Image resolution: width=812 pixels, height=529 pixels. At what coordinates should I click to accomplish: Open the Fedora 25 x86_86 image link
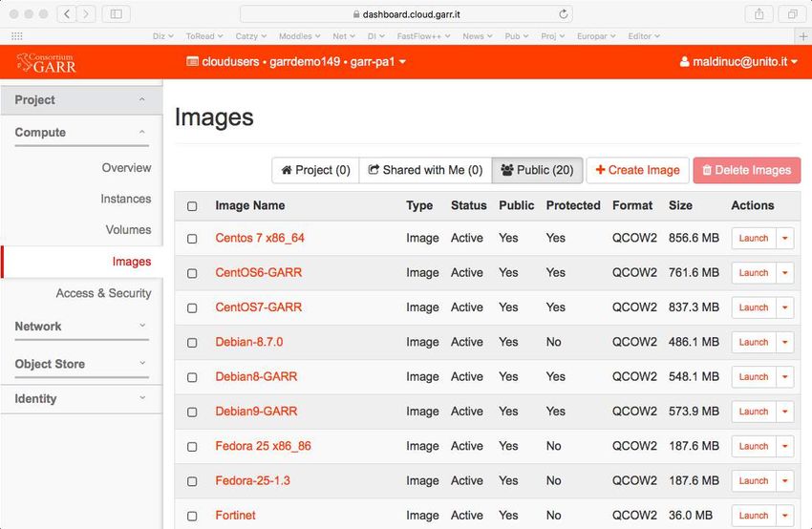[263, 446]
